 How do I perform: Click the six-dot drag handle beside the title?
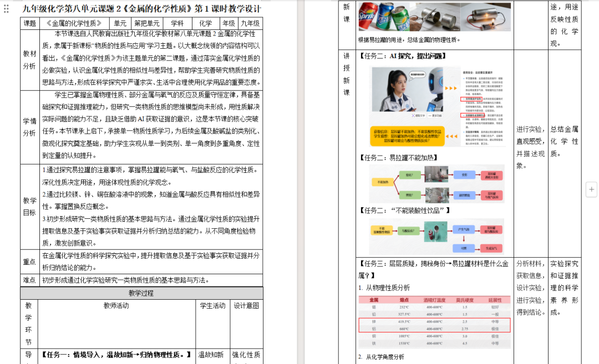point(7,9)
